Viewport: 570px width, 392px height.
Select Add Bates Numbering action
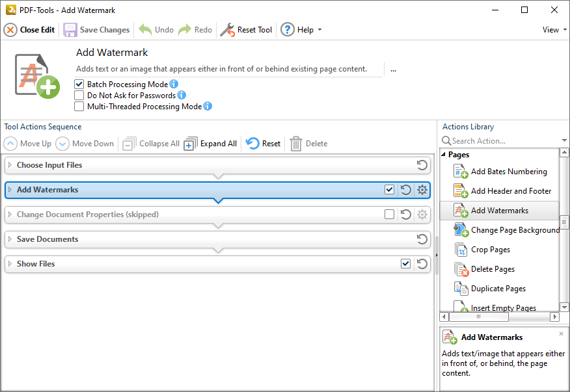(509, 172)
